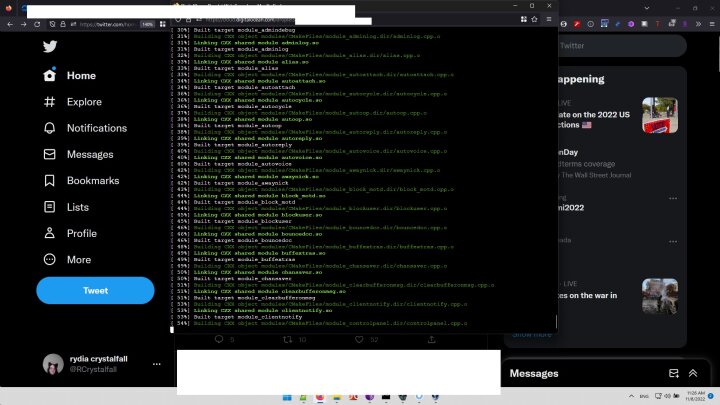Open the front window hamburger menu
Viewport: 720px width, 405px height.
(549, 19)
